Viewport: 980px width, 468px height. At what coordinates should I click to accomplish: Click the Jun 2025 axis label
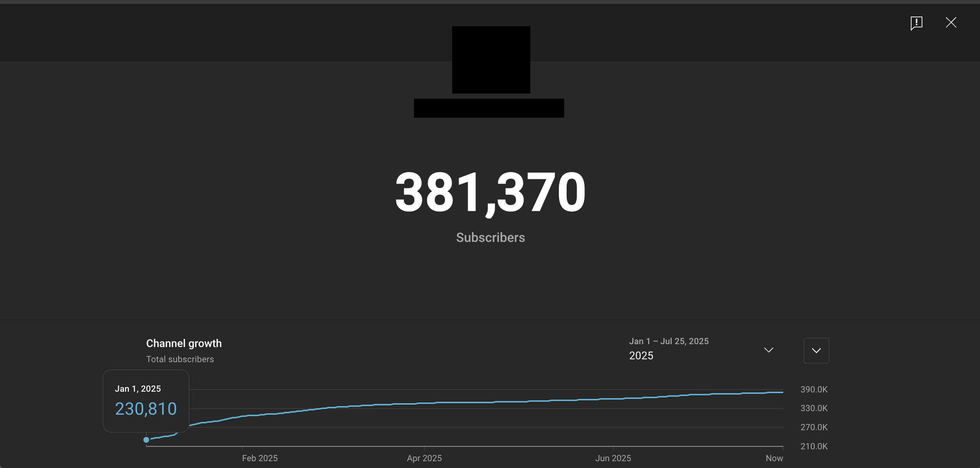(x=613, y=458)
